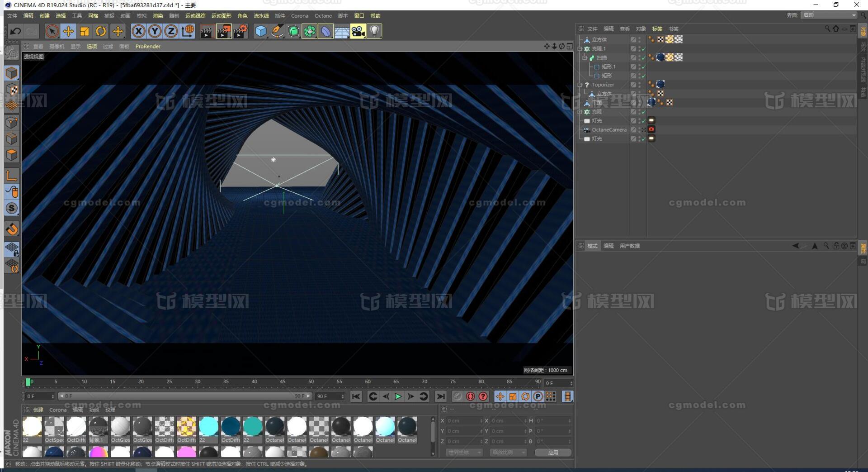The width and height of the screenshot is (868, 472).
Task: Select the cyan material swatch labeled 22
Action: [208, 429]
